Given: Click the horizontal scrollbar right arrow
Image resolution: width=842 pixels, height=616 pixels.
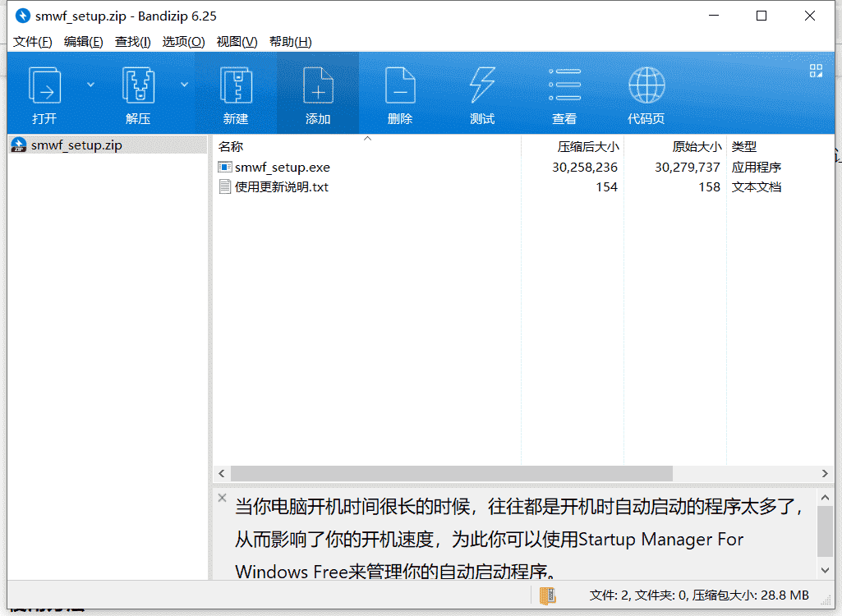Looking at the screenshot, I should [x=825, y=473].
